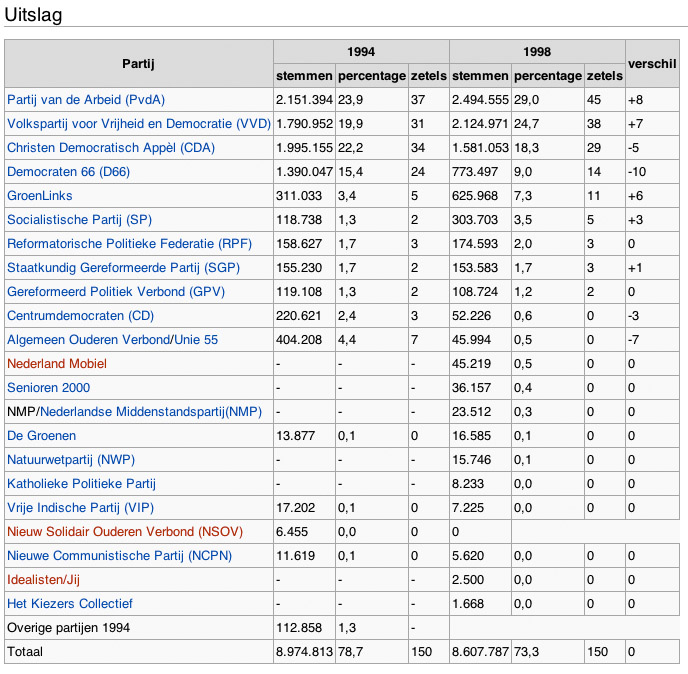Open the red Nederland Mobiel link
The height and width of the screenshot is (674, 688).
click(x=56, y=364)
